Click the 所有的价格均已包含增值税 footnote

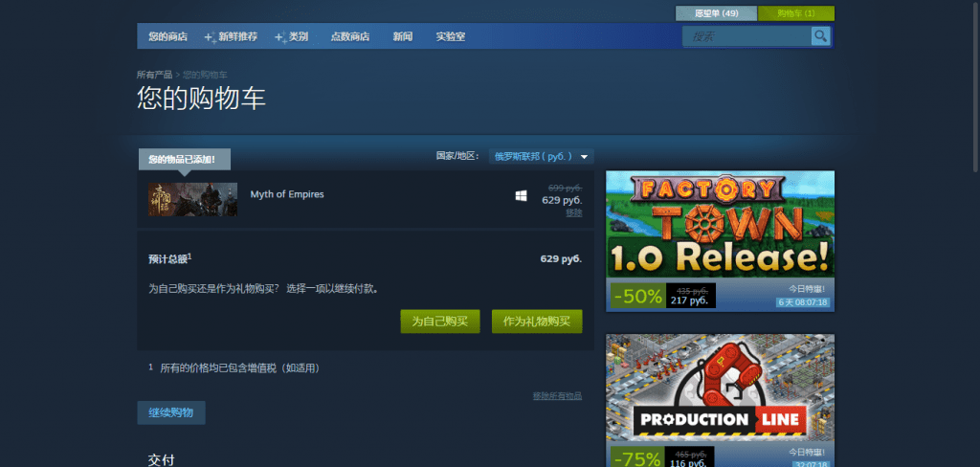[x=240, y=368]
